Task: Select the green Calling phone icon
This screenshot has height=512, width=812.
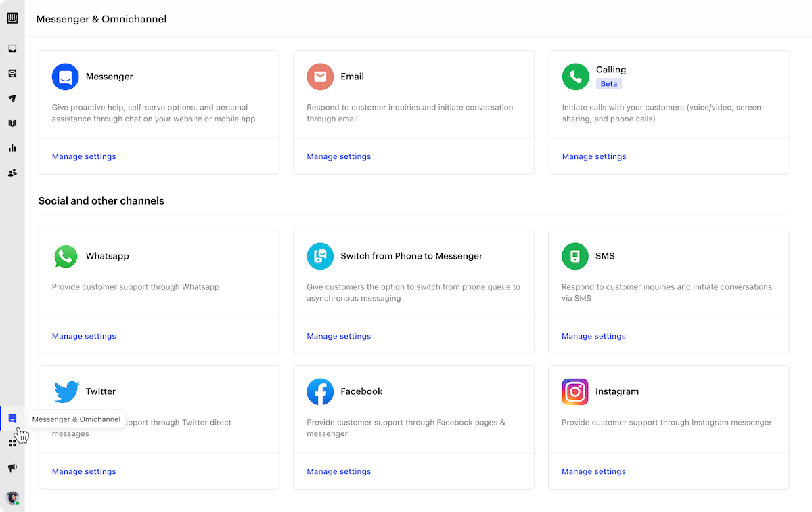Action: [x=575, y=77]
